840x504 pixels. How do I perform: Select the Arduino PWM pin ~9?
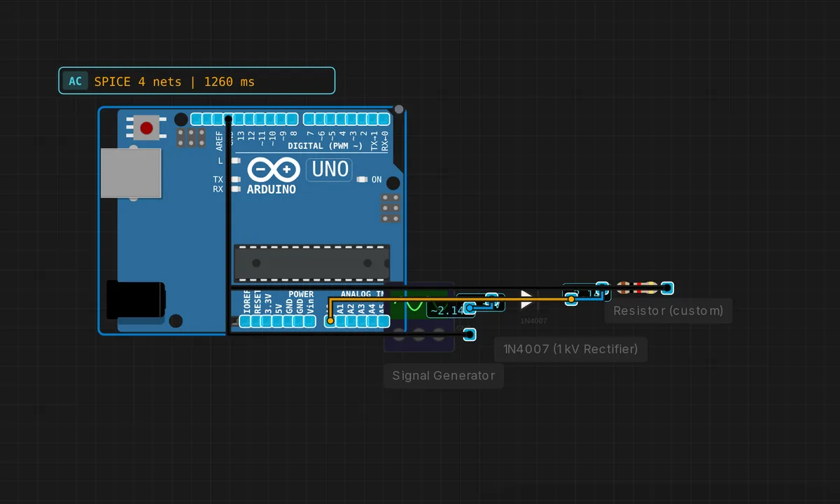click(x=281, y=119)
